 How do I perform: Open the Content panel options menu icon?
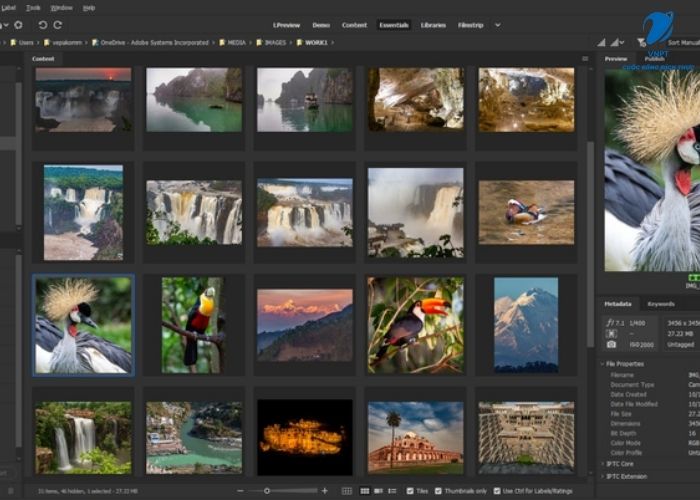[585, 58]
